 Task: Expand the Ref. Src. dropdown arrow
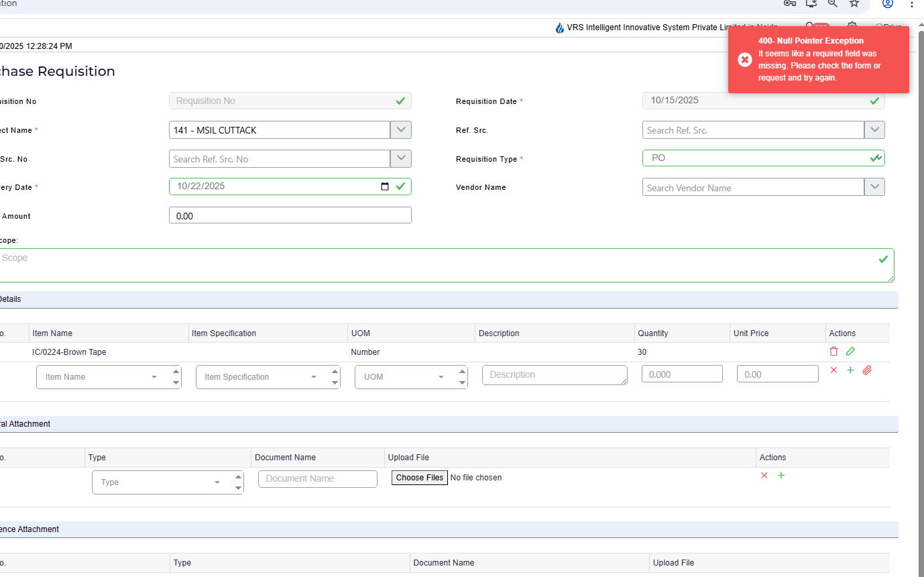(874, 130)
